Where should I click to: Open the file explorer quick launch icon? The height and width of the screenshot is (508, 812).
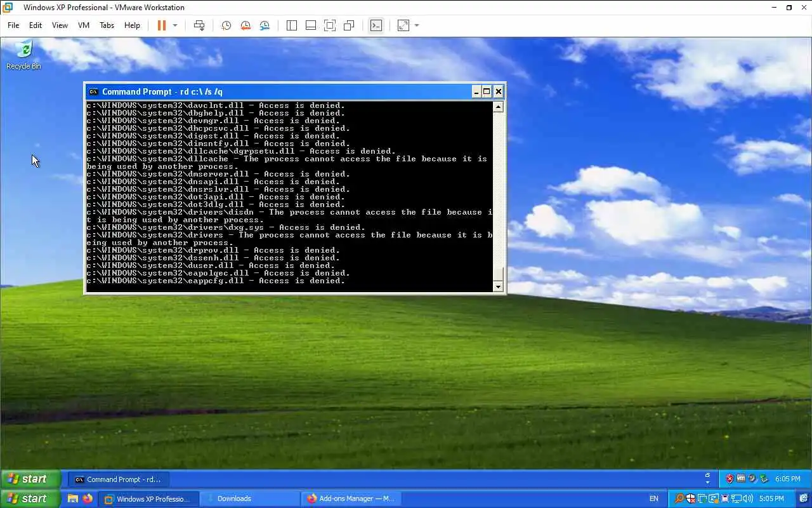73,498
